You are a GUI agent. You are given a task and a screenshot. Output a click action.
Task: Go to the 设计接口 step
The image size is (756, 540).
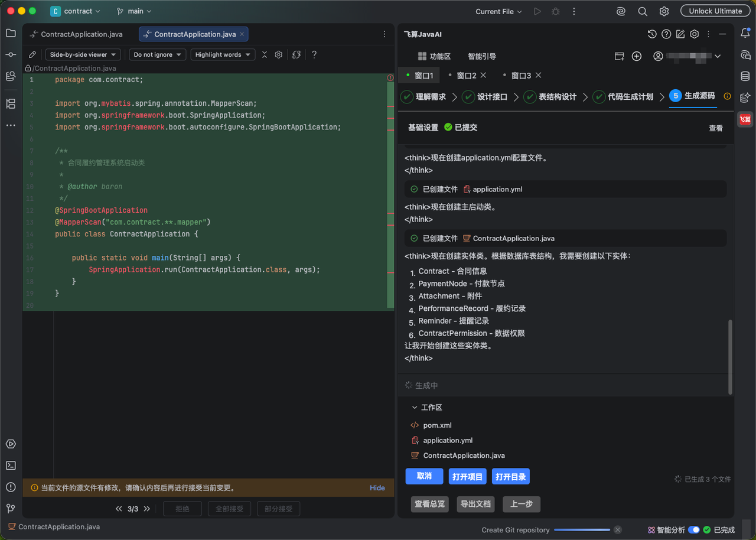click(485, 96)
